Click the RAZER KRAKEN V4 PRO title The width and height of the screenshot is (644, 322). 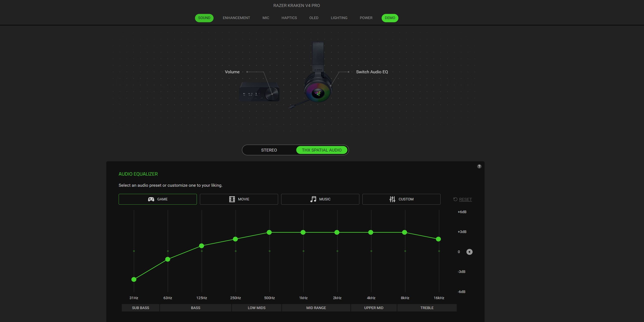(296, 6)
